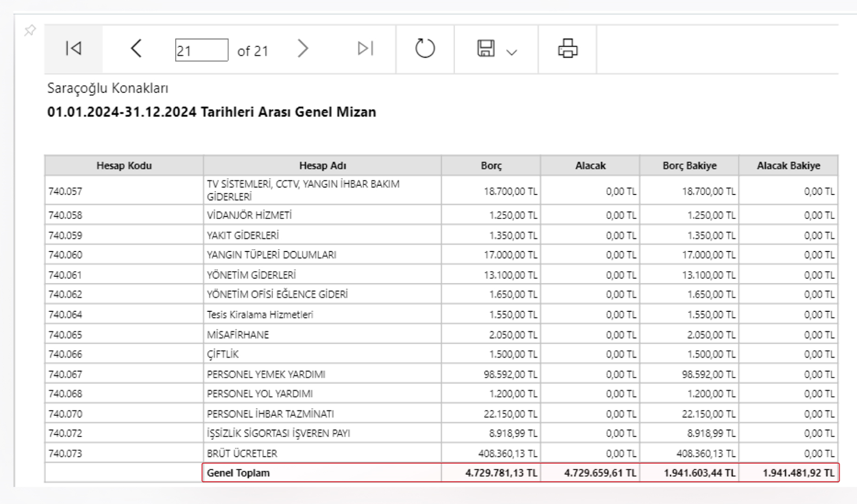The width and height of the screenshot is (857, 504).
Task: Select the Genel Toplam row label
Action: [238, 473]
